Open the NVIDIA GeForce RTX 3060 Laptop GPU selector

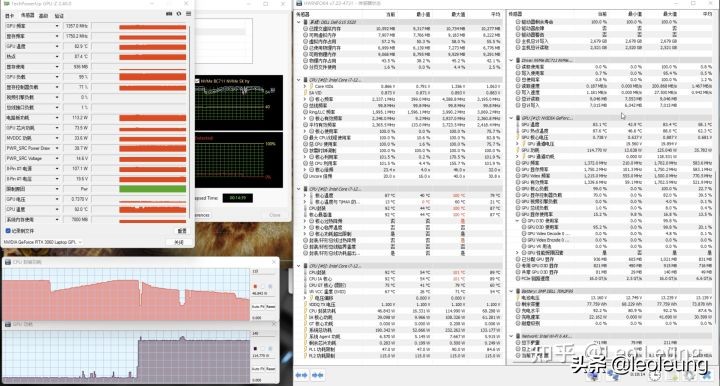coord(43,242)
